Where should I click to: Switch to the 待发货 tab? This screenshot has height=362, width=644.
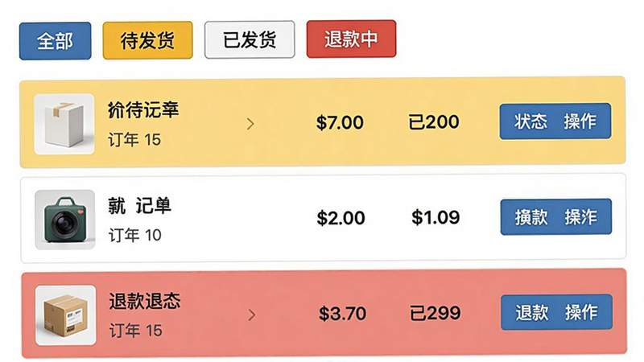pos(147,41)
